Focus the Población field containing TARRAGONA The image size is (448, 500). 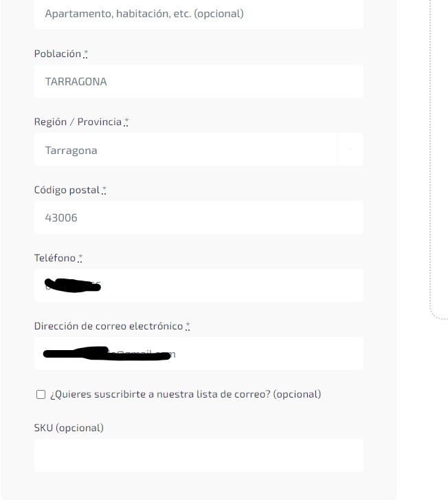199,81
